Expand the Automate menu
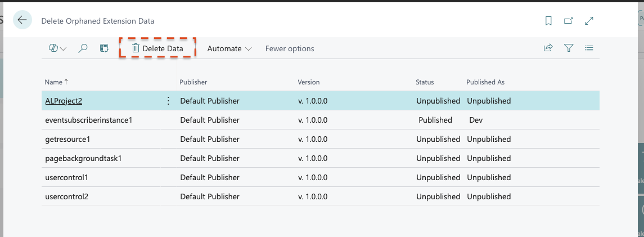The height and width of the screenshot is (237, 644). click(229, 48)
